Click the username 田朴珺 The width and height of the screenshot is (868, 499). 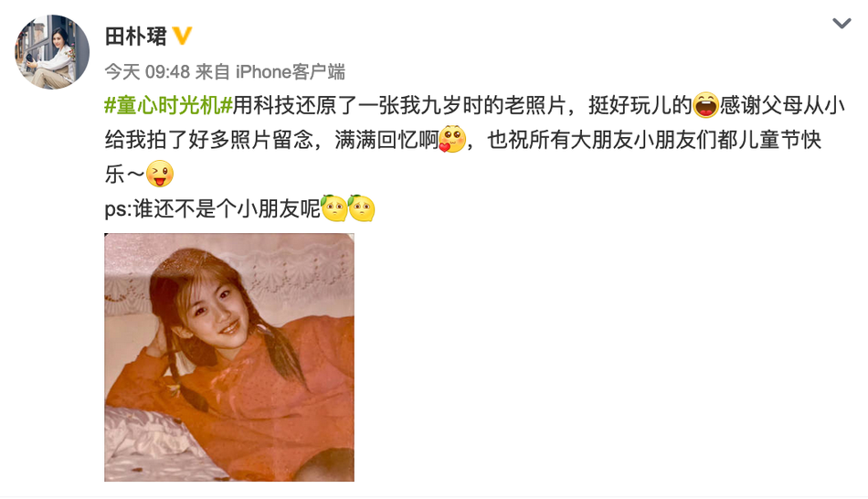pos(135,37)
